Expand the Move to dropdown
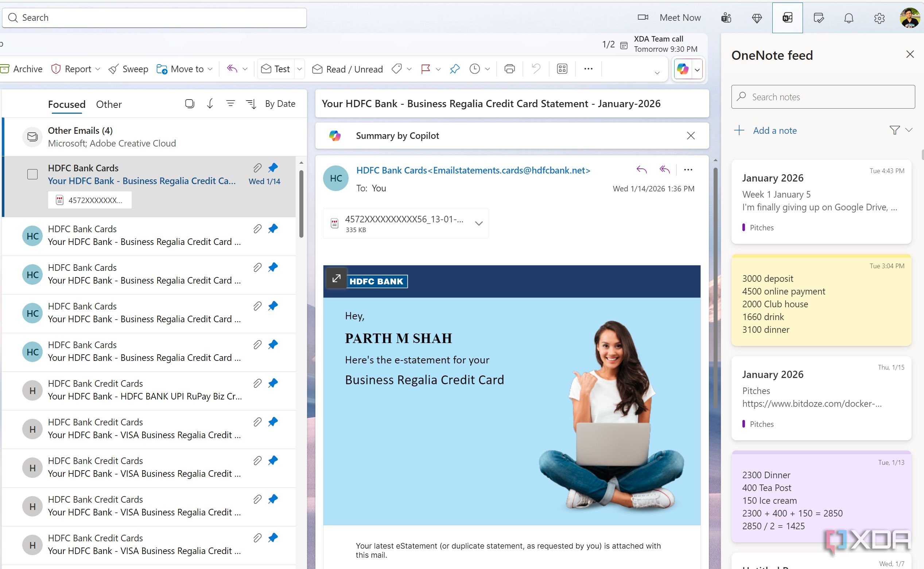Viewport: 924px width, 569px height. coord(210,69)
